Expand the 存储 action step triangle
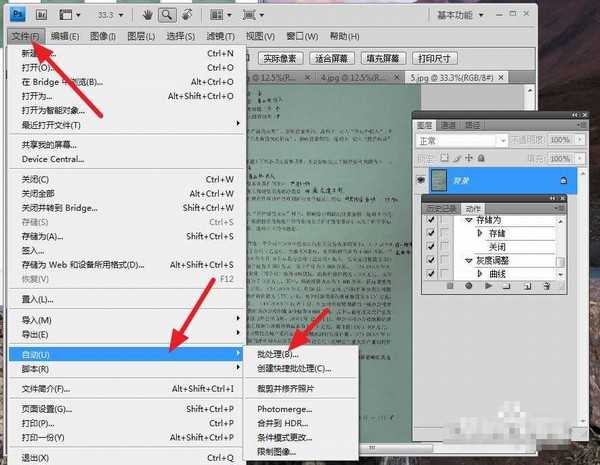 coord(480,233)
